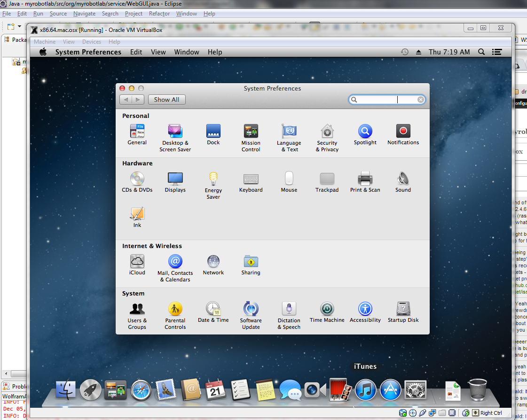Clear the System Preferences search field
527x420 pixels.
pyautogui.click(x=420, y=100)
